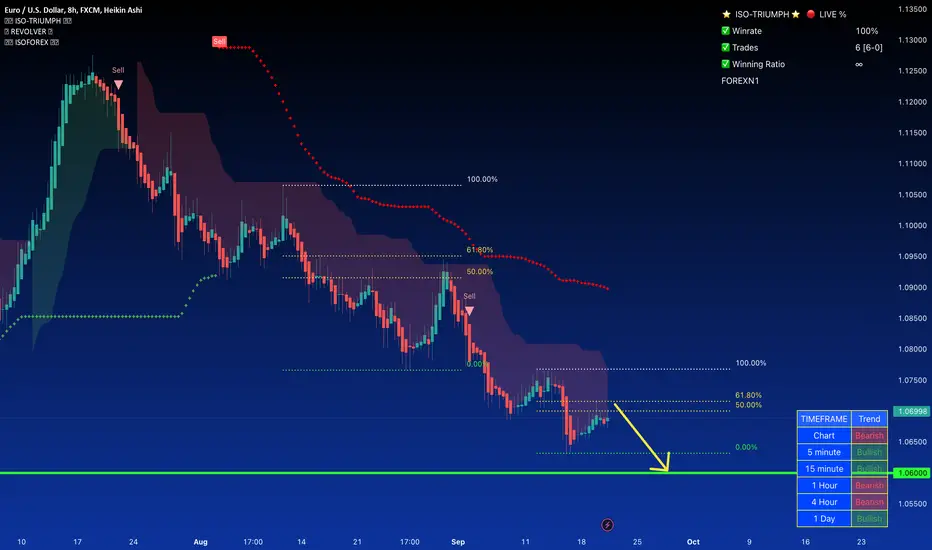This screenshot has width=932, height=550.
Task: Click the 1.08000 price axis label
Action: coord(912,349)
